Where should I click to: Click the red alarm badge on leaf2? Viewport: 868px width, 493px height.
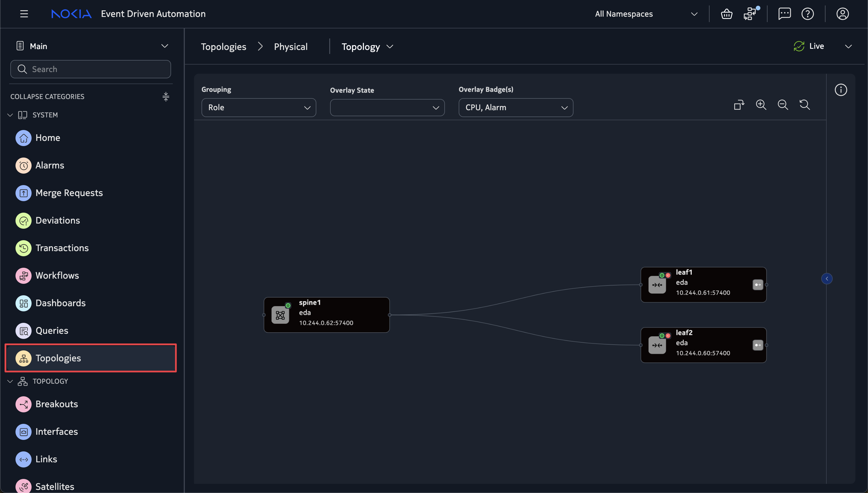point(668,336)
